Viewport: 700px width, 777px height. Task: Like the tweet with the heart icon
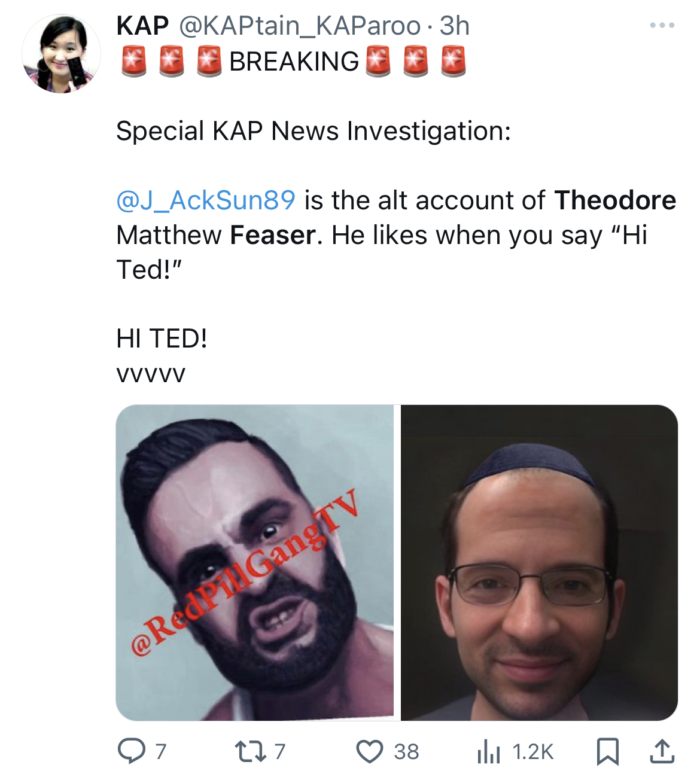click(370, 751)
